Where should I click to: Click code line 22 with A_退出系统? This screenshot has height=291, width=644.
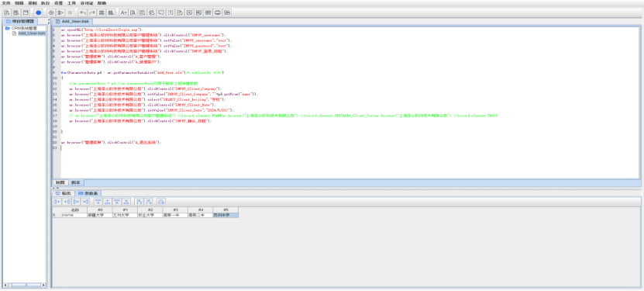(111, 142)
